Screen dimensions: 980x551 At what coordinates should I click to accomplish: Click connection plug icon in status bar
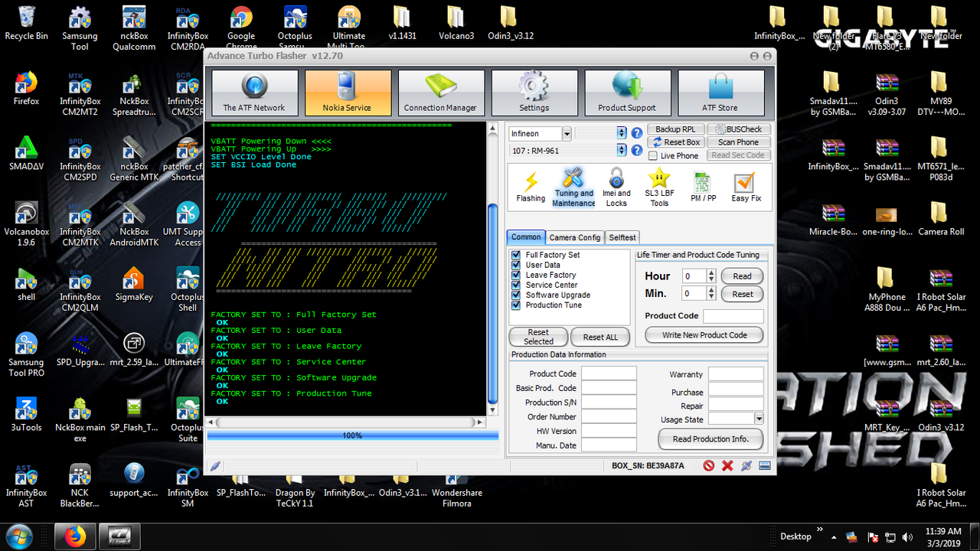(746, 465)
